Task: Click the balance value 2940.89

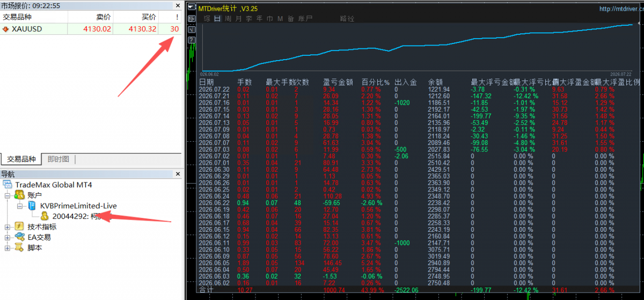Action: (438, 263)
